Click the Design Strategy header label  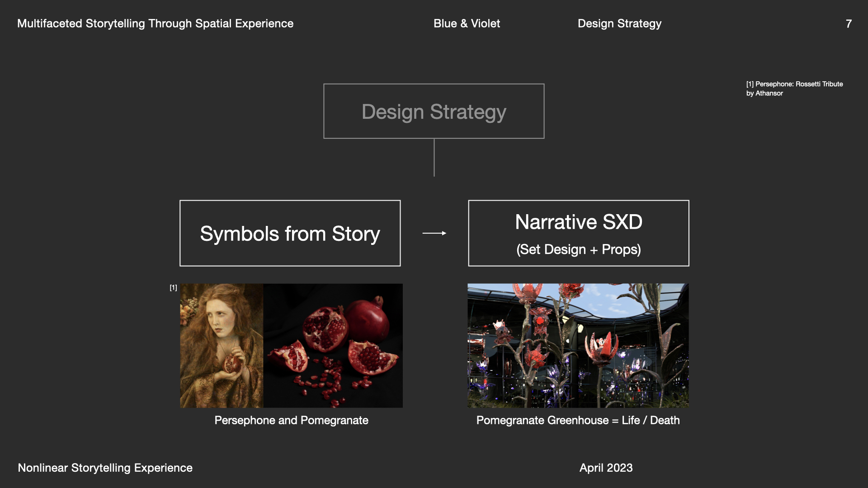[619, 23]
